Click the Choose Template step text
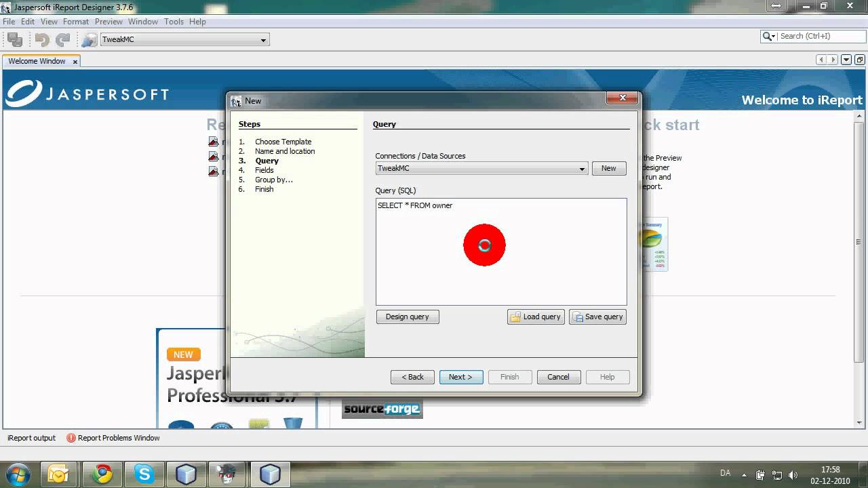This screenshot has height=488, width=868. point(283,142)
